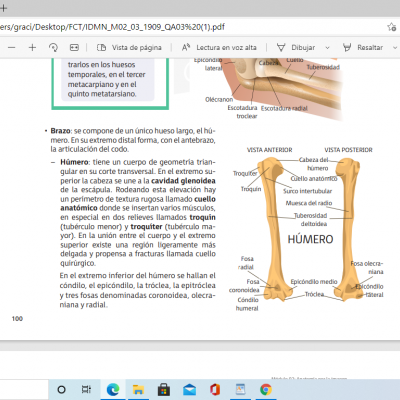Click the 'VISTA ANTERIOR' label
Image resolution: width=400 pixels, height=400 pixels.
269,150
